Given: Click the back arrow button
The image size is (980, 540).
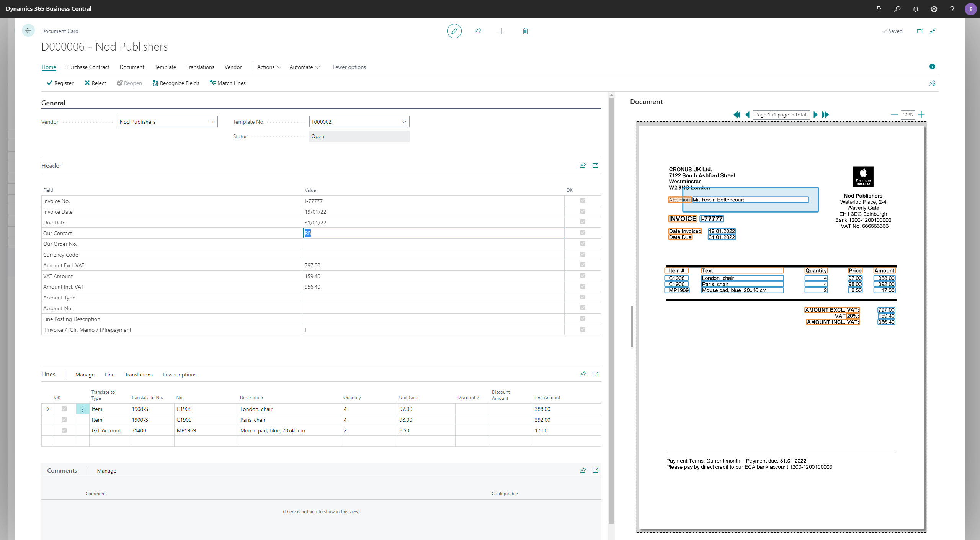Looking at the screenshot, I should tap(28, 31).
